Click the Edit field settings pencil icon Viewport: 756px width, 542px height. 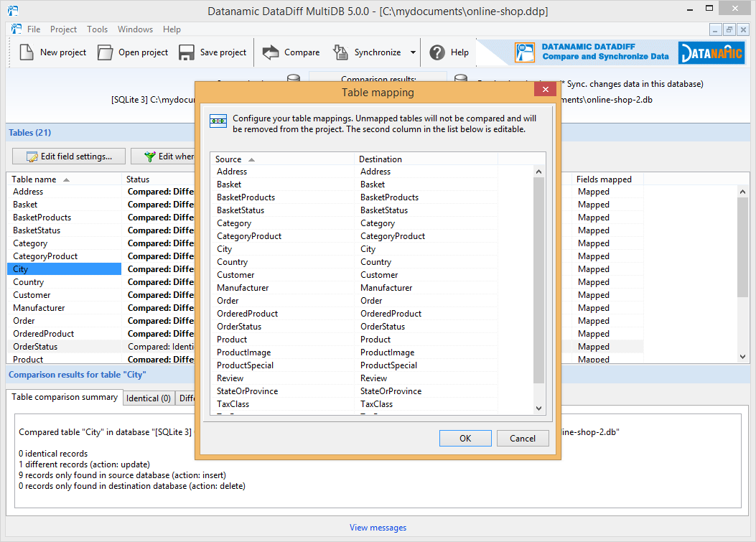pyautogui.click(x=32, y=156)
